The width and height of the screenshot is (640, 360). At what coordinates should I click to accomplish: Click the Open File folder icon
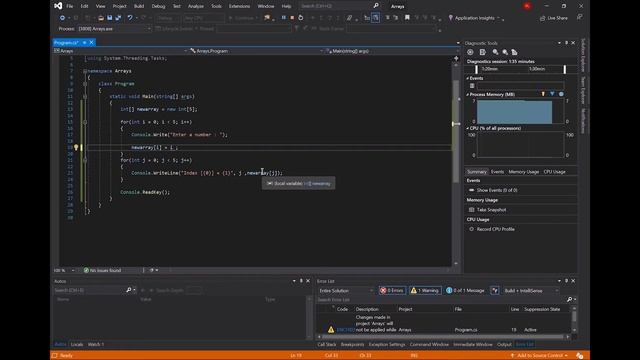tap(101, 18)
